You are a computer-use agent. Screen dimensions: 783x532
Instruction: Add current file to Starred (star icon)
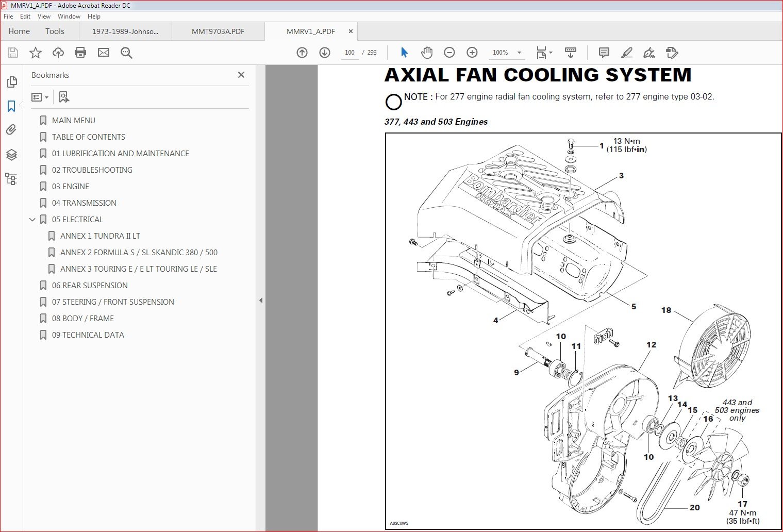[x=36, y=53]
